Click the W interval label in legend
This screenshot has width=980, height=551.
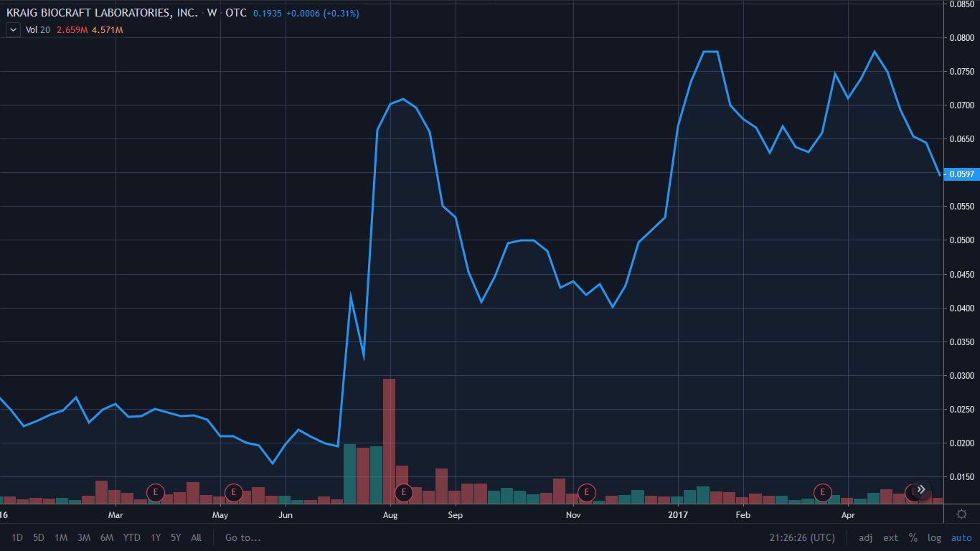click(x=212, y=14)
